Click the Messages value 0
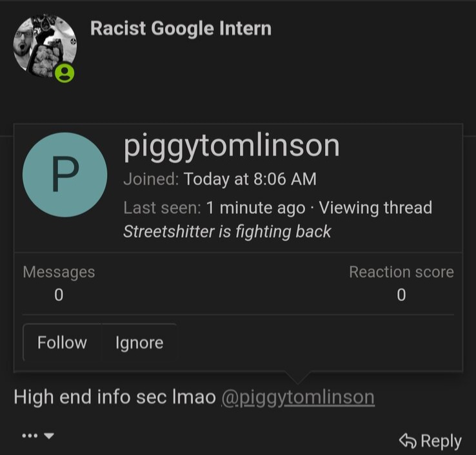The height and width of the screenshot is (455, 476). 59,295
